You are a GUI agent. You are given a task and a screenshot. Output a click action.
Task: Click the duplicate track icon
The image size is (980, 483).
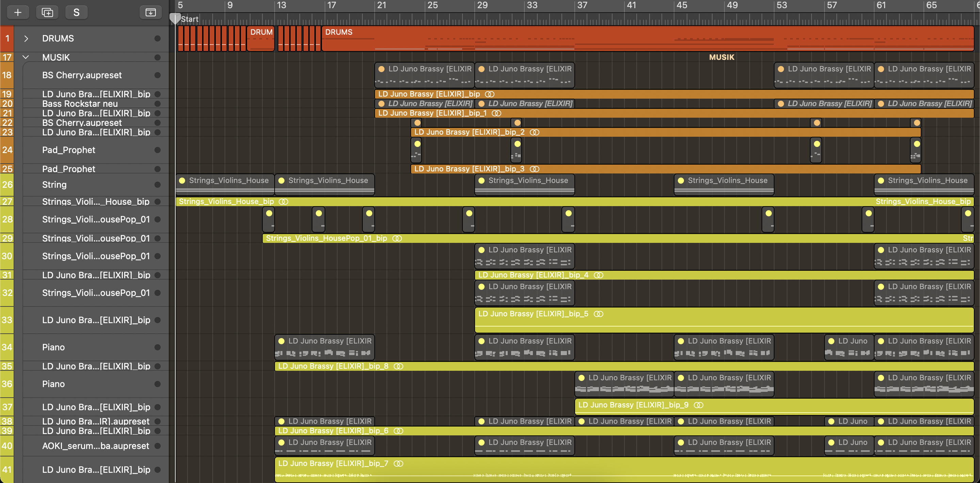pyautogui.click(x=47, y=13)
